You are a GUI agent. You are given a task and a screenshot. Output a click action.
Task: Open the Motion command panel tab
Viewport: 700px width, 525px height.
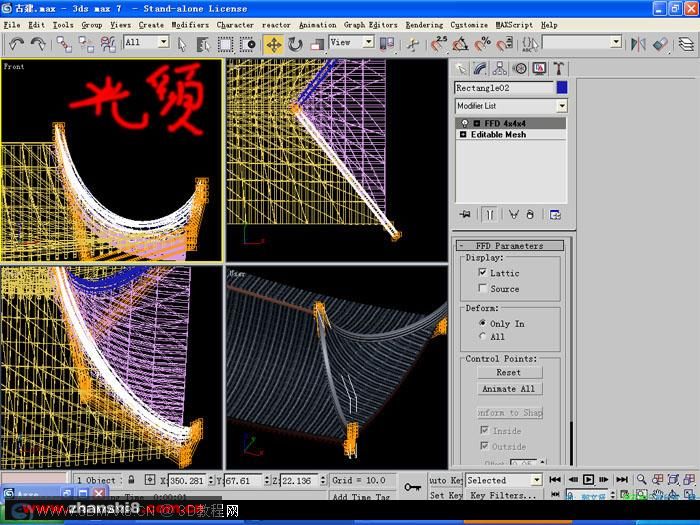tap(519, 68)
